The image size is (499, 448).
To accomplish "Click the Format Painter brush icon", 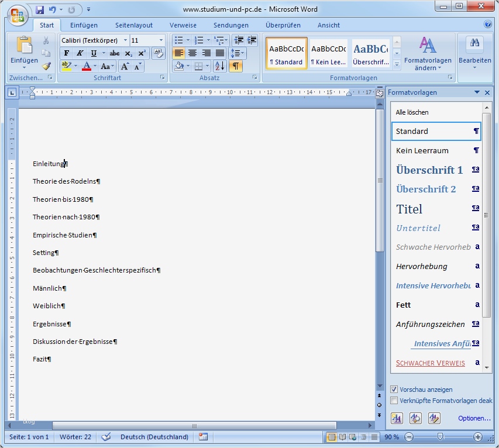I will click(x=46, y=66).
